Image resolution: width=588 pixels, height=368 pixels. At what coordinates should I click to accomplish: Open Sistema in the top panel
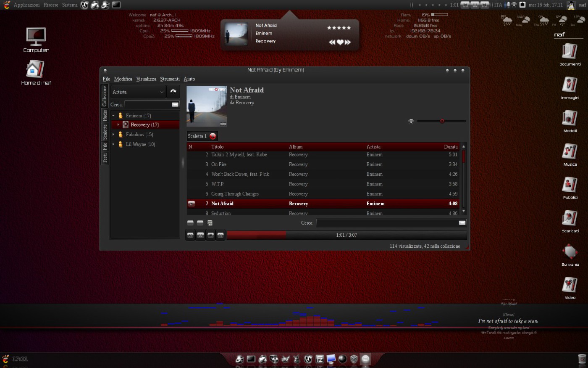click(x=70, y=5)
